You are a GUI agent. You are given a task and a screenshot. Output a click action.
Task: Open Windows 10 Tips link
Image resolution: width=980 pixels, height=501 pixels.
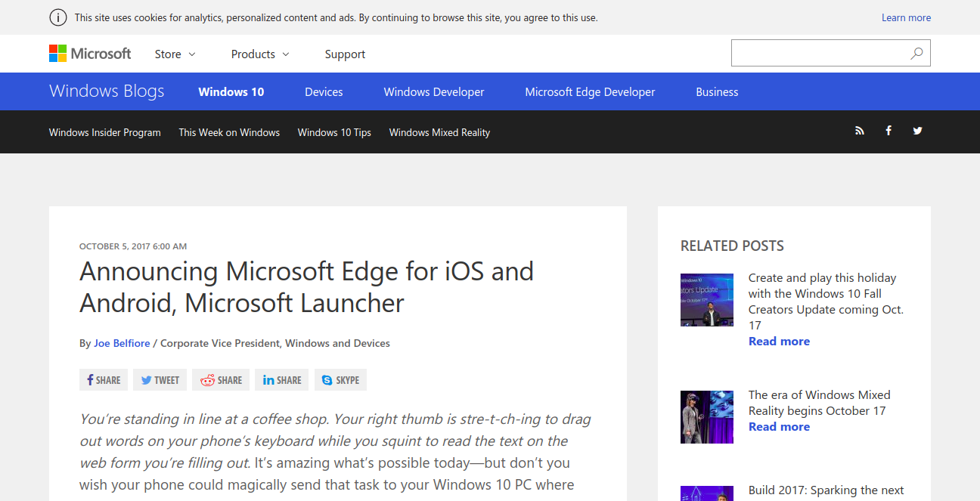click(x=334, y=132)
